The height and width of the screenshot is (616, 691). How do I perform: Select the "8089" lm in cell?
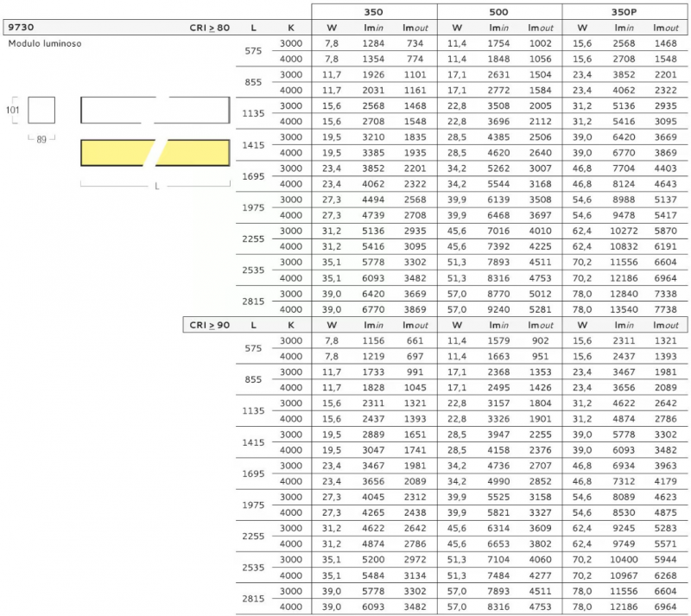(x=624, y=497)
